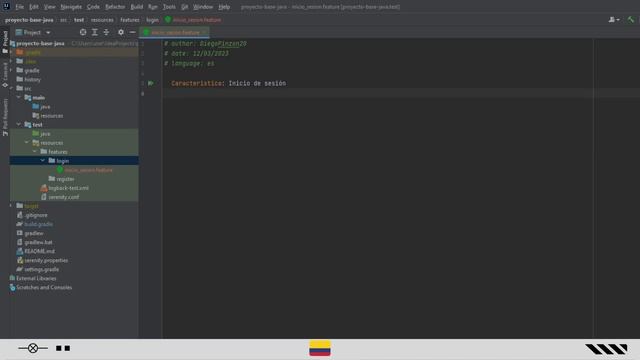This screenshot has width=640, height=360.
Task: Expand the target folder
Action: (11, 205)
